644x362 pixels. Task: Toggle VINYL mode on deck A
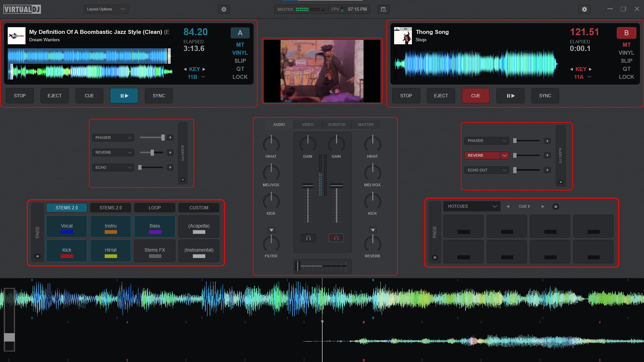pos(240,53)
